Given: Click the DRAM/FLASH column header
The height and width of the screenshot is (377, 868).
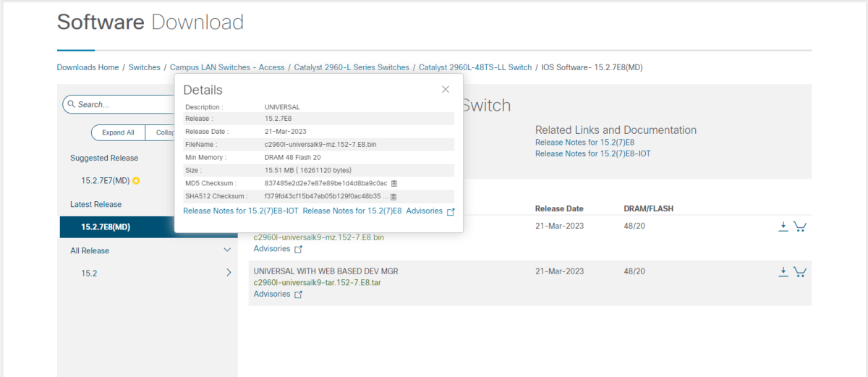Looking at the screenshot, I should pyautogui.click(x=649, y=208).
